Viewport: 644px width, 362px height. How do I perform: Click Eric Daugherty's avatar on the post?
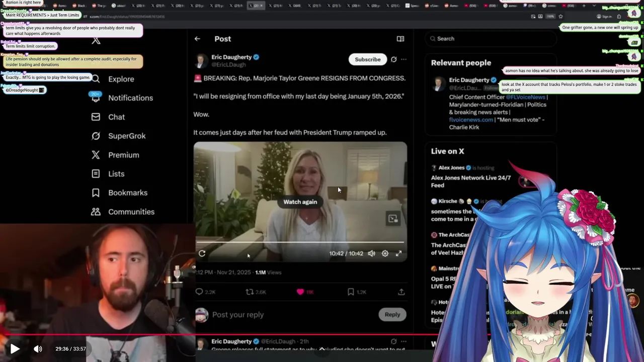(201, 61)
